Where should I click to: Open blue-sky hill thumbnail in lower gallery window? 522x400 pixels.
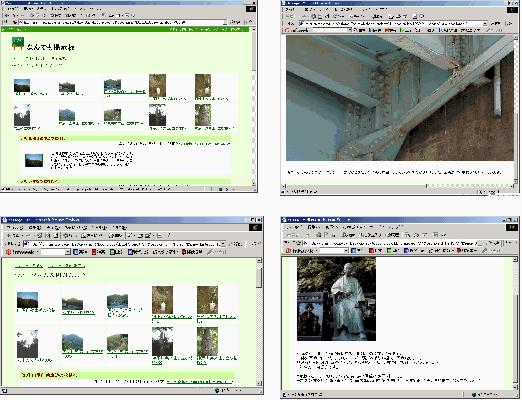[27, 300]
